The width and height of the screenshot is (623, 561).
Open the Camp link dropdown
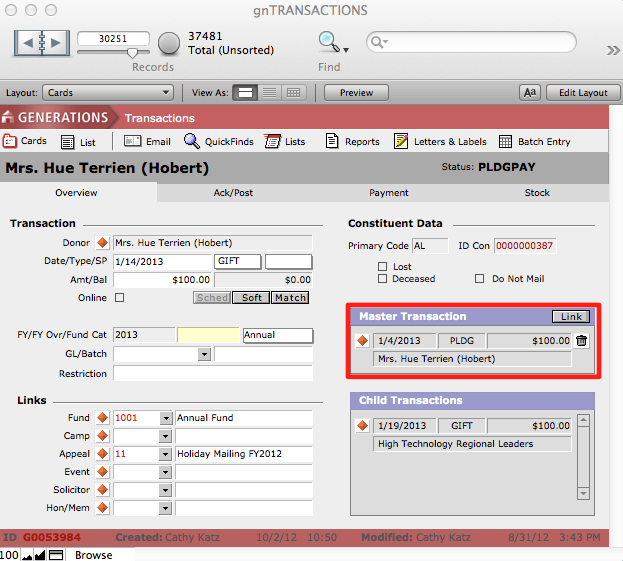[165, 436]
